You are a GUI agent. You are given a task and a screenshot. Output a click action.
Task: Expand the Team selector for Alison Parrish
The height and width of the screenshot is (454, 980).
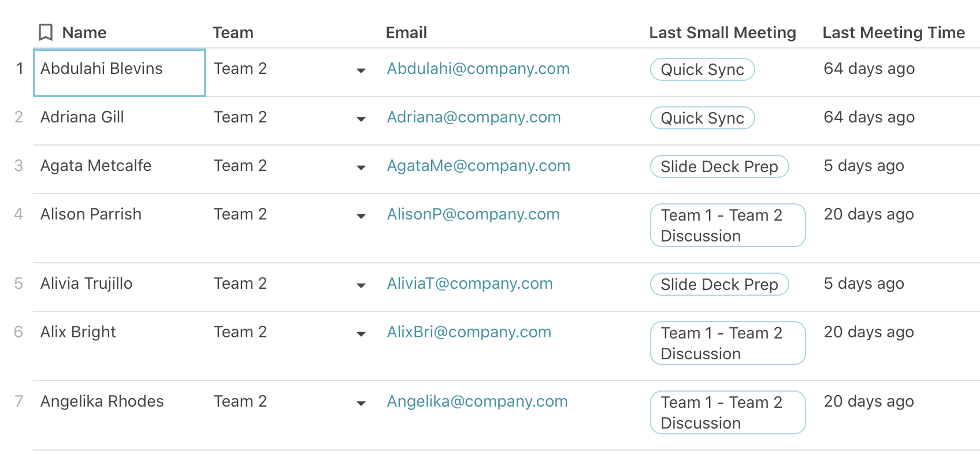click(x=361, y=216)
